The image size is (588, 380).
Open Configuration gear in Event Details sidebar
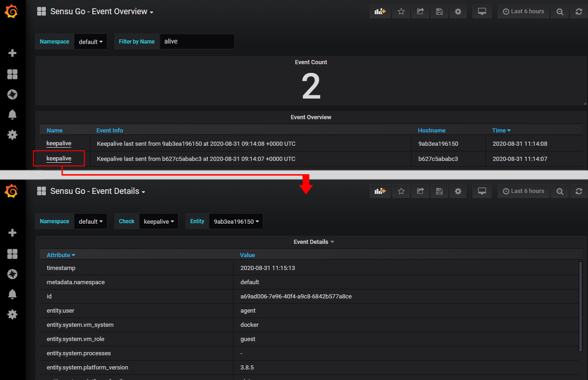(12, 314)
